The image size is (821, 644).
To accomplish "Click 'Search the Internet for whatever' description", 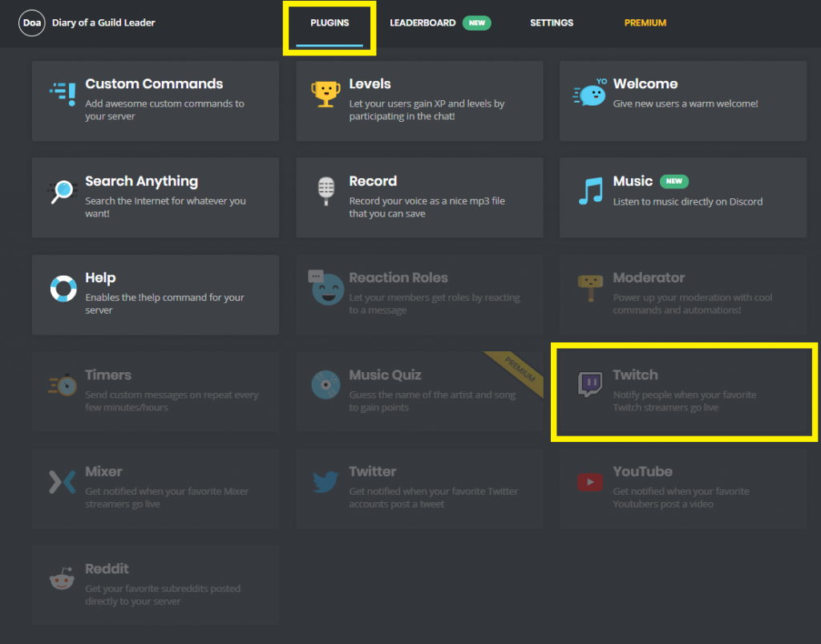I will pyautogui.click(x=165, y=207).
